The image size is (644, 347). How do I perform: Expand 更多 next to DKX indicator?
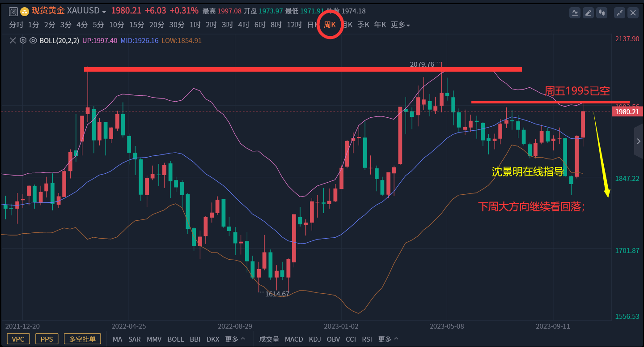coord(235,339)
